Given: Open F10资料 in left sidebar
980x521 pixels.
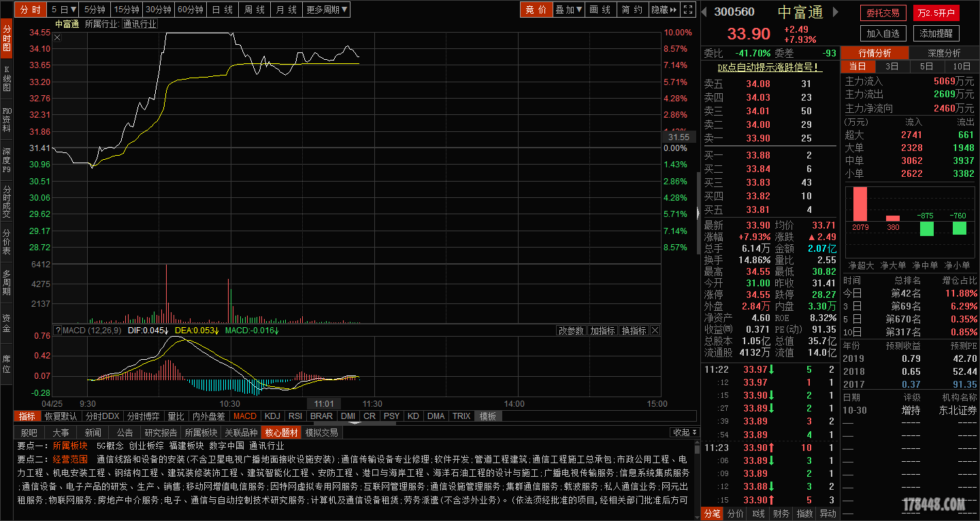Looking at the screenshot, I should (x=7, y=120).
